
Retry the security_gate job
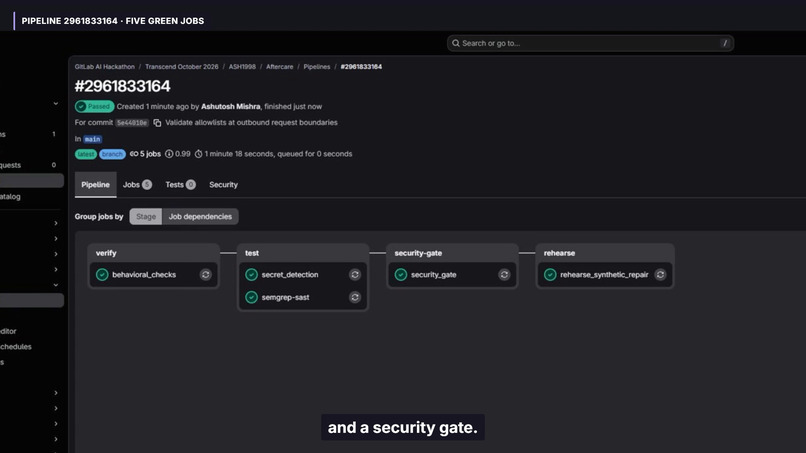[504, 275]
